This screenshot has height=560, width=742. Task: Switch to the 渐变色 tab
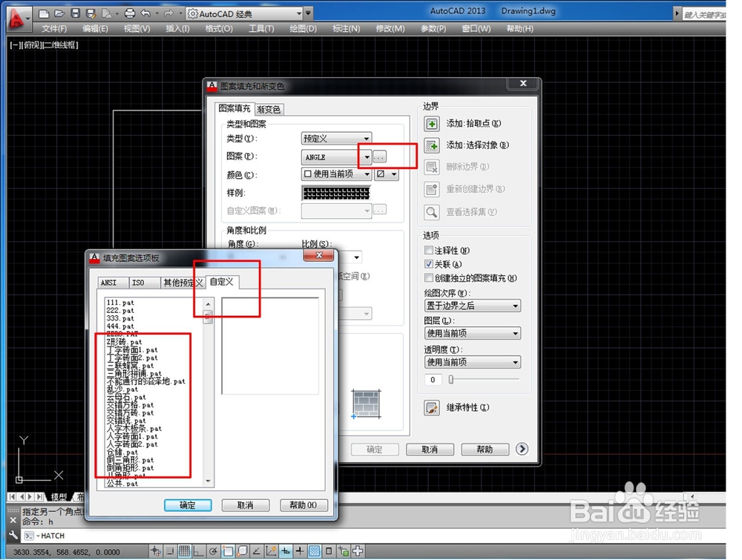(269, 109)
